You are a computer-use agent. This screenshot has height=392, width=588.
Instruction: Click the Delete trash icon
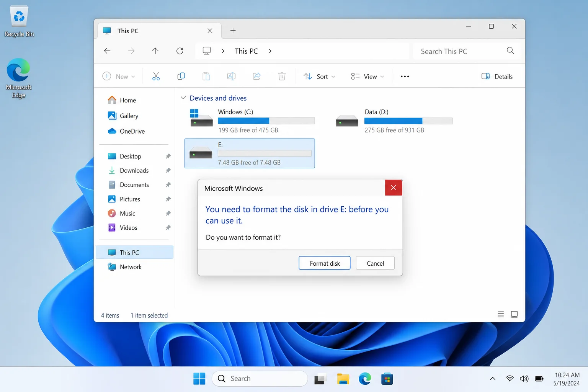pos(282,77)
